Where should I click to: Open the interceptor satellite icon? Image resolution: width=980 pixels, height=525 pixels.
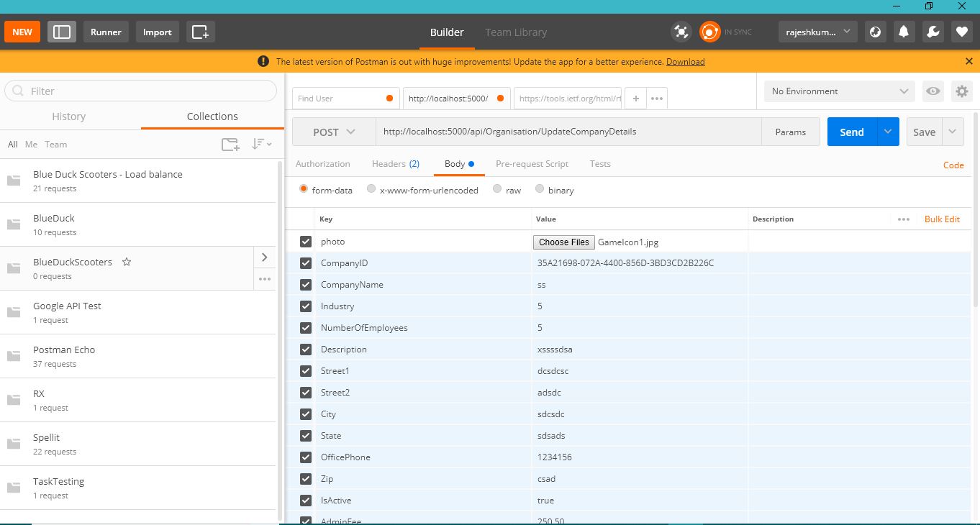point(681,32)
